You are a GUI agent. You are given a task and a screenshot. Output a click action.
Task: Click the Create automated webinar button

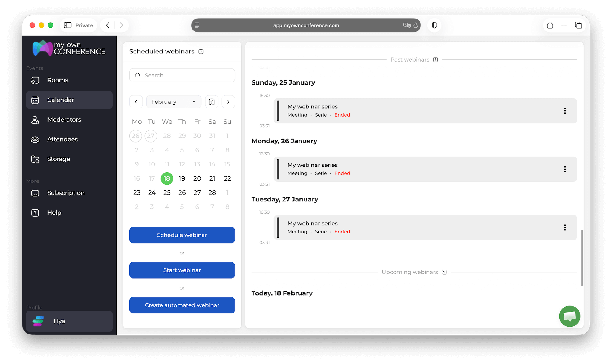tap(182, 305)
